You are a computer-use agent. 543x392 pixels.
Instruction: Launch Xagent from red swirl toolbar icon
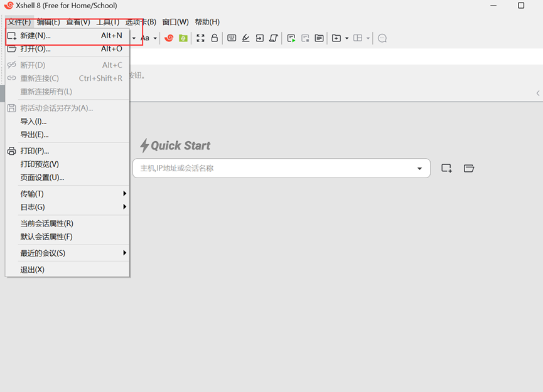click(169, 38)
